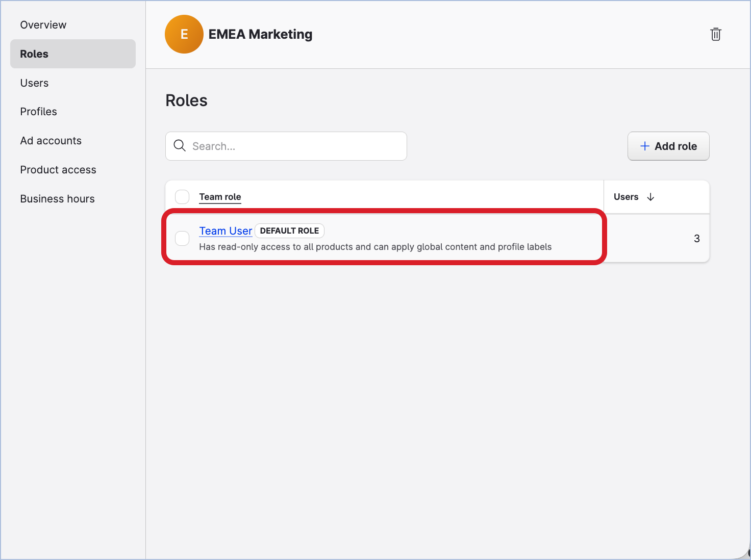Viewport: 751px width, 560px height.
Task: Select Roles in the sidebar
Action: tap(34, 54)
